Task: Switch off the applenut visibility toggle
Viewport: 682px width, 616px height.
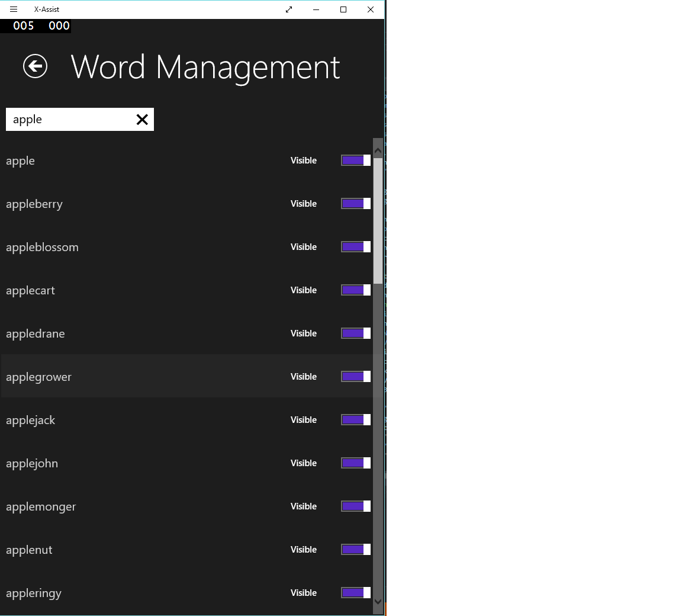Action: (356, 550)
